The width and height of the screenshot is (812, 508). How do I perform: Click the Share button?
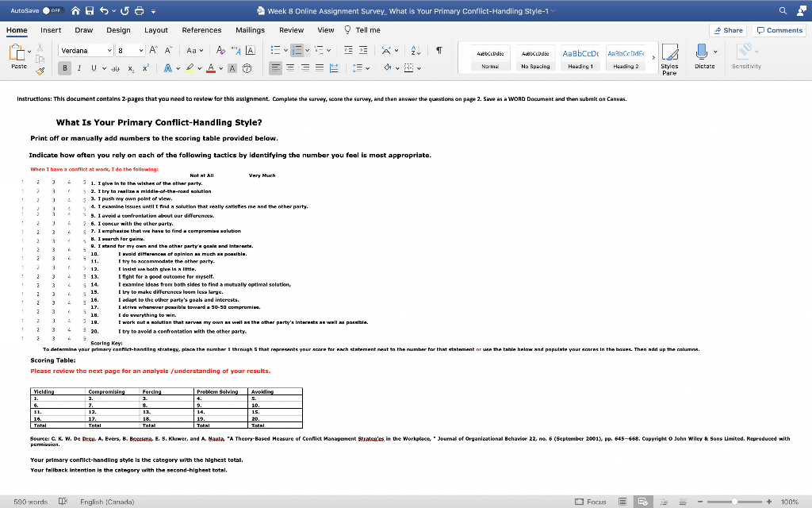[x=728, y=30]
